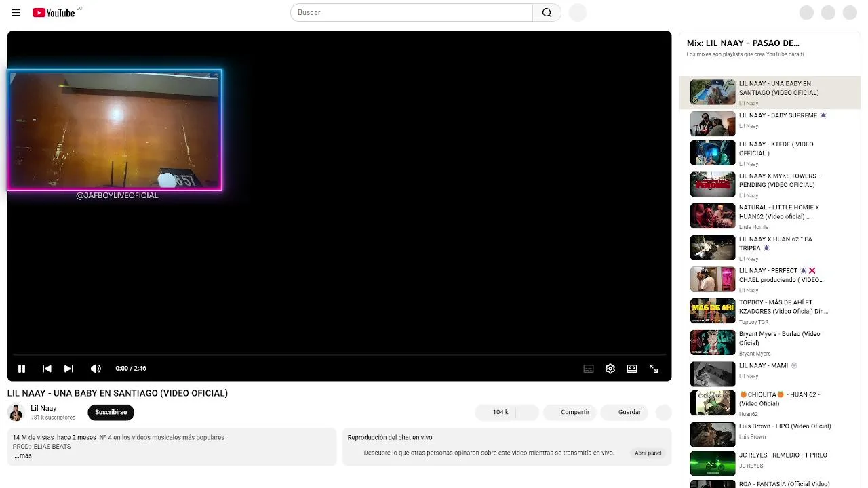Image resolution: width=868 pixels, height=488 pixels.
Task: Click the mix title LIL NAAY - PASAO DE
Action: pyautogui.click(x=743, y=43)
